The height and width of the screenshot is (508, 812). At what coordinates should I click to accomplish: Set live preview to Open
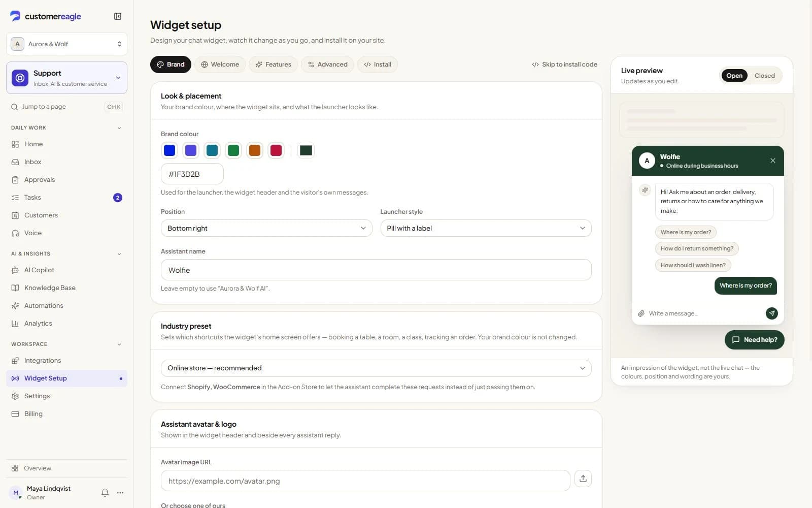pos(734,76)
